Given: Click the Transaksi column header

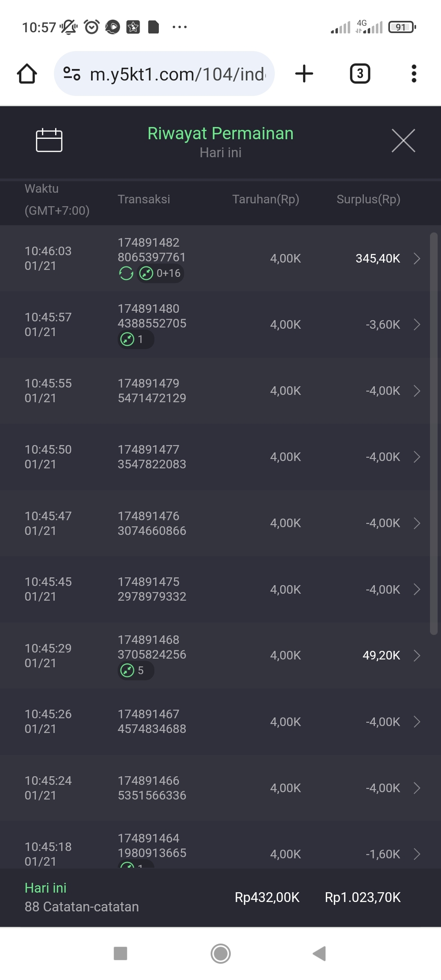Looking at the screenshot, I should point(144,199).
